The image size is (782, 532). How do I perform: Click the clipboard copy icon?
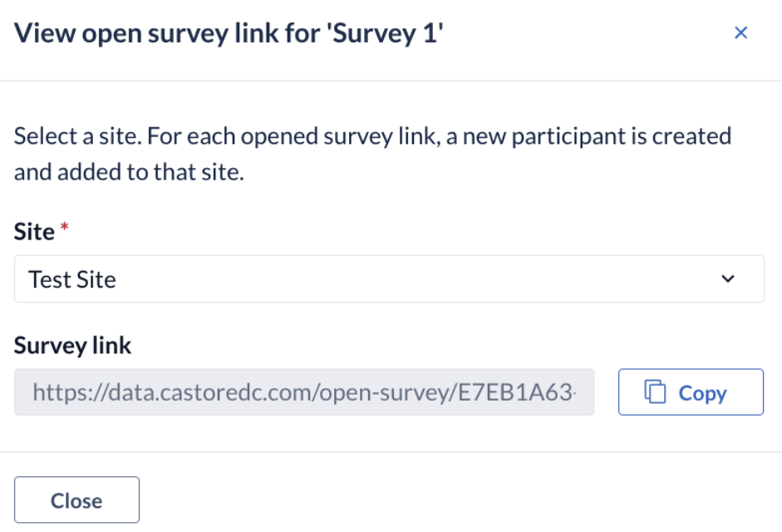click(655, 392)
